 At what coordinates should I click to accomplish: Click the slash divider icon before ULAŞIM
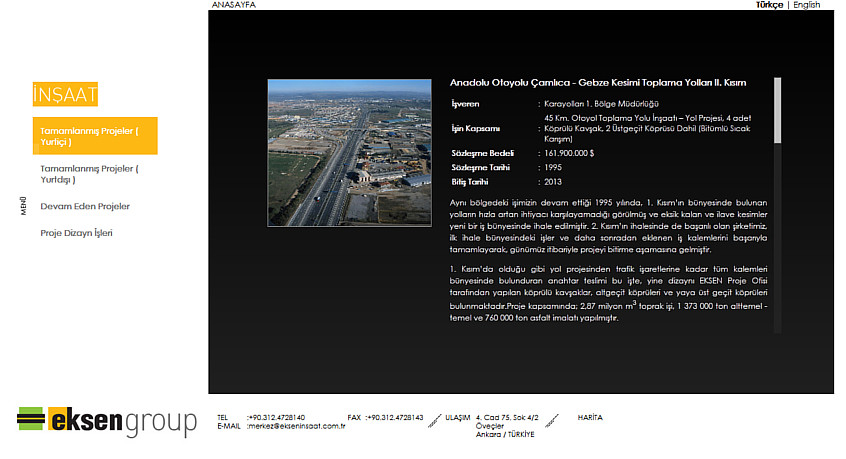tap(434, 421)
